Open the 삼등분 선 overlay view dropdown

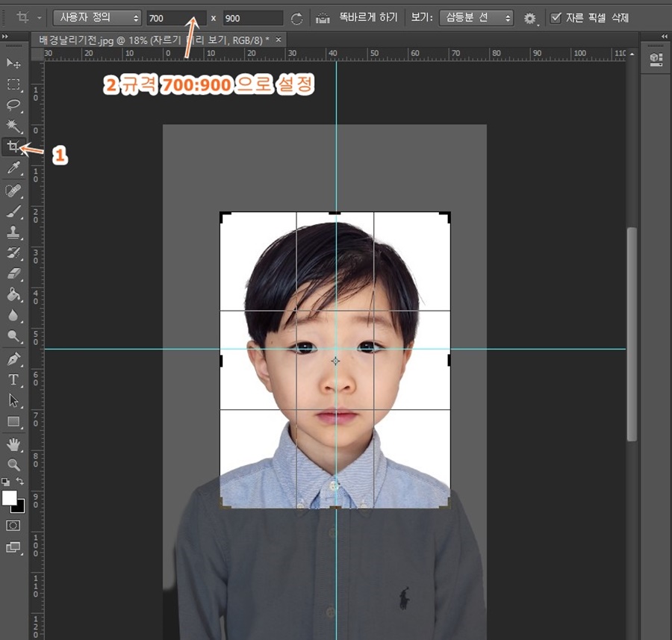point(476,18)
